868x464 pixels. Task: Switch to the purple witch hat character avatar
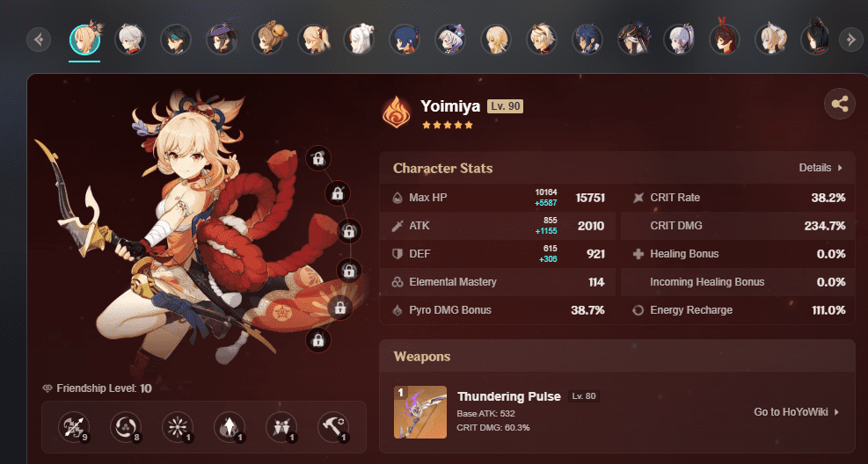[x=222, y=40]
